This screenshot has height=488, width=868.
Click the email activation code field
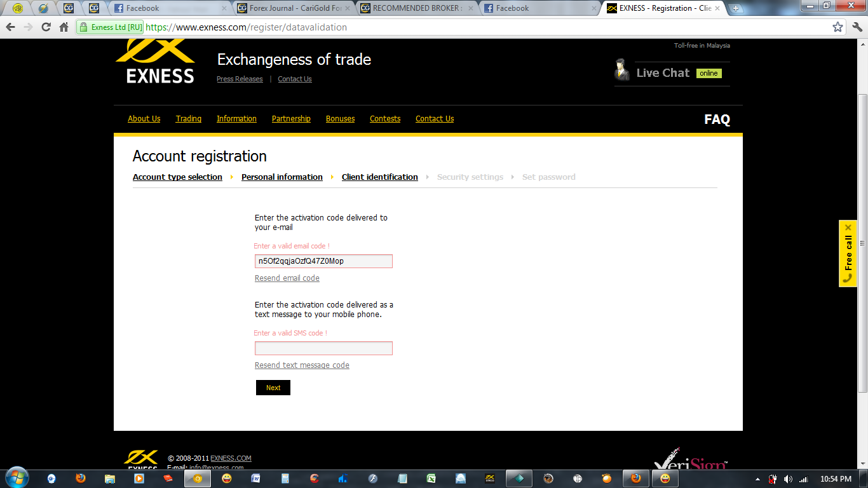click(x=323, y=261)
